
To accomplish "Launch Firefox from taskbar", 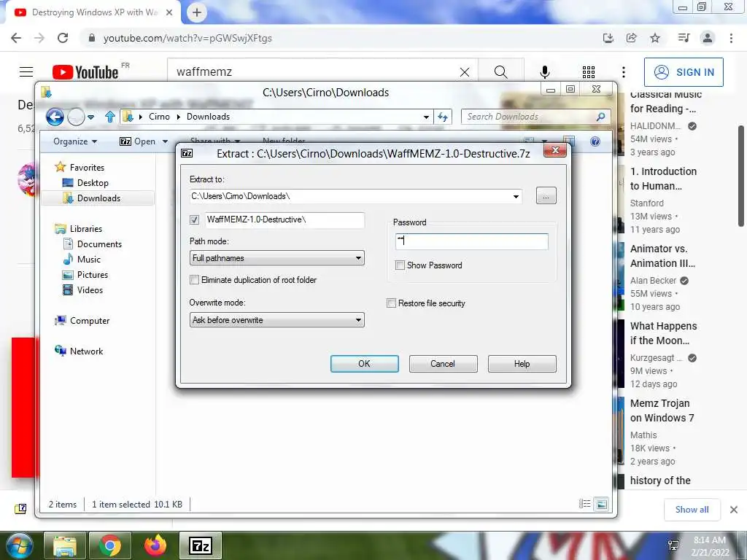I will (155, 545).
